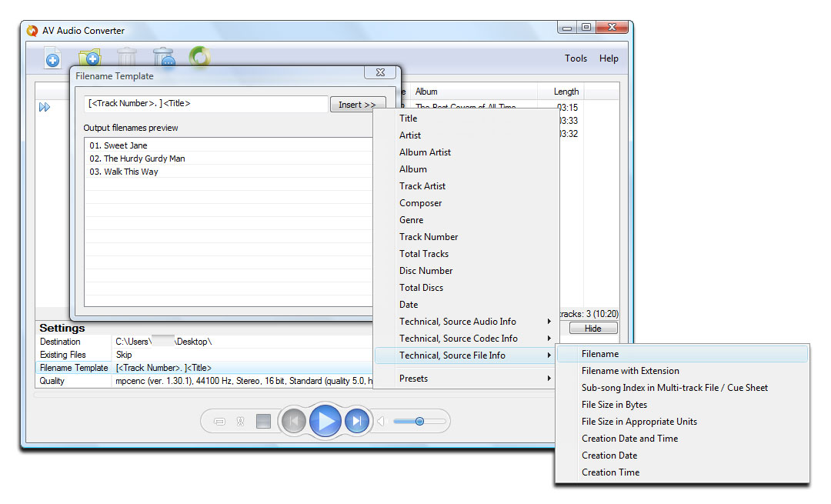Choose File Size in Bytes
This screenshot has height=504, width=831.
point(682,405)
